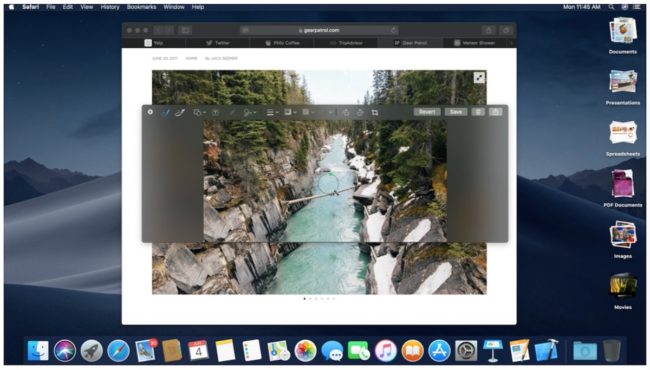Open the Sign signature dropdown
Image resolution: width=650 pixels, height=370 pixels.
coord(250,112)
